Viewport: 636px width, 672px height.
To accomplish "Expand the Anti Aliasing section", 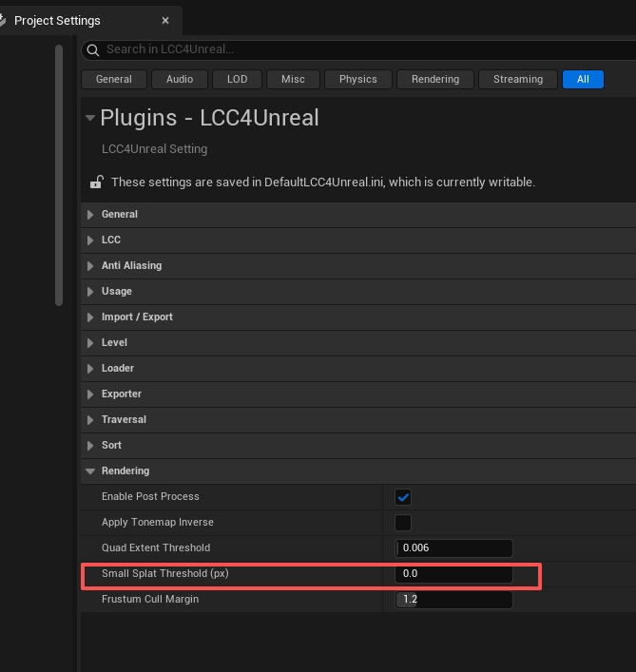I will tap(90, 266).
